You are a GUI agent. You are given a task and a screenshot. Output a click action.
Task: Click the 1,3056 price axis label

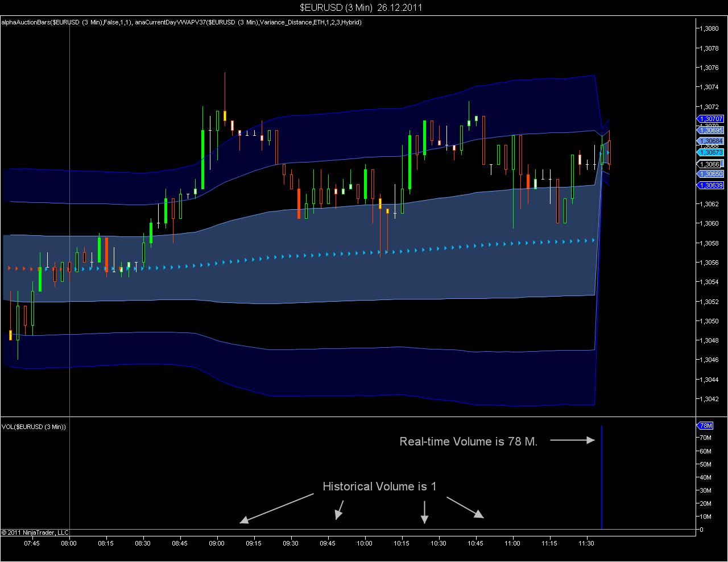[709, 263]
